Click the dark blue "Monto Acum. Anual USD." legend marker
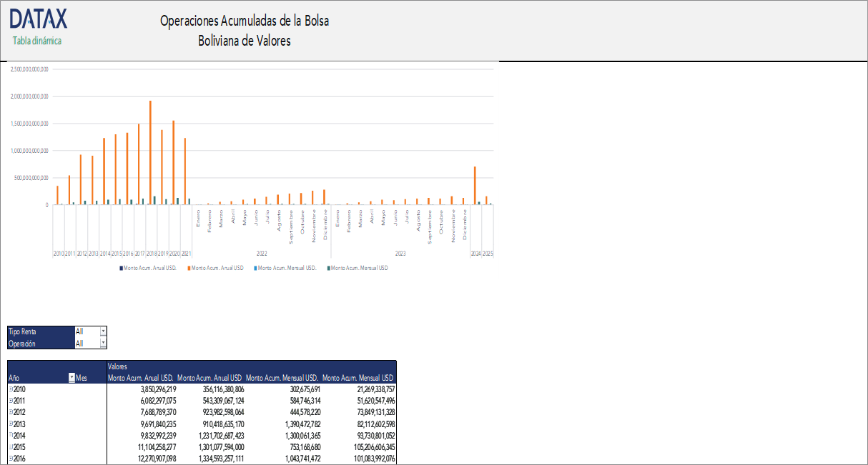Screen dimensions: 868x465 (122, 268)
